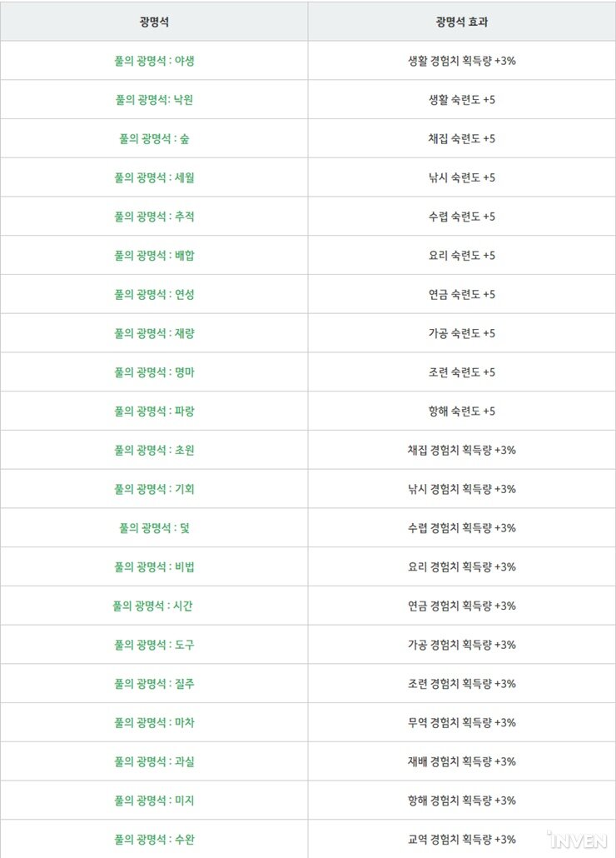
Task: Click the 풀의 광명석 : 재량 link
Action: coord(154,333)
